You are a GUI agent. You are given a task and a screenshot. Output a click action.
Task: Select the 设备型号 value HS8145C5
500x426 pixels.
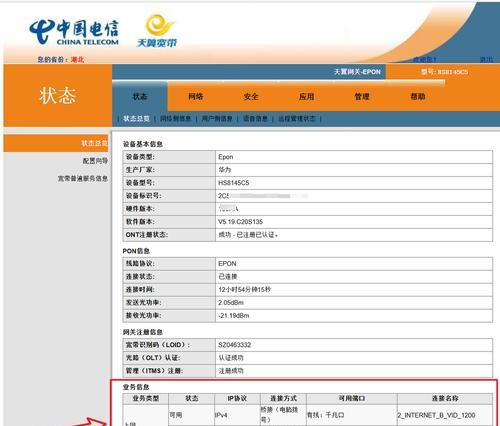234,183
